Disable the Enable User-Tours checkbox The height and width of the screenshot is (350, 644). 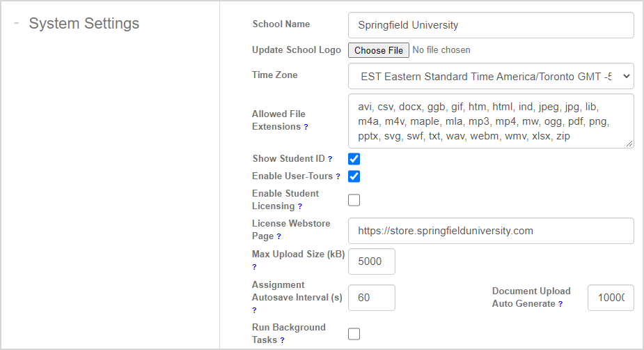pyautogui.click(x=354, y=176)
